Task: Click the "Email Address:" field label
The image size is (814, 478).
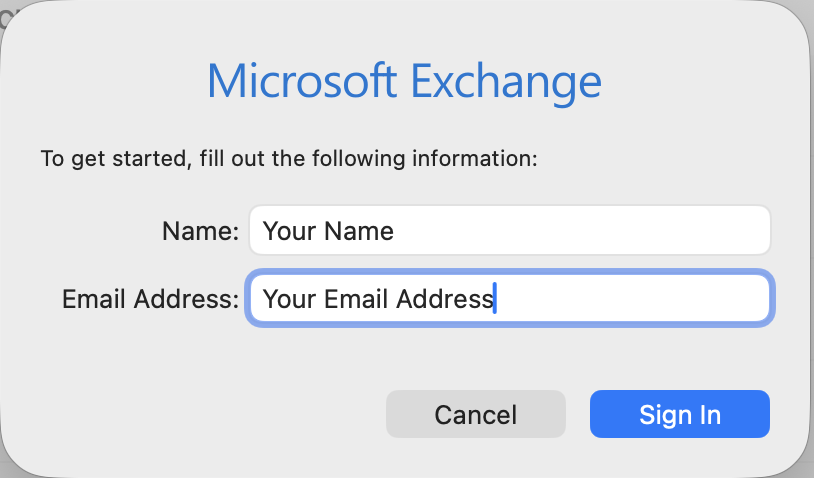Action: (x=150, y=299)
